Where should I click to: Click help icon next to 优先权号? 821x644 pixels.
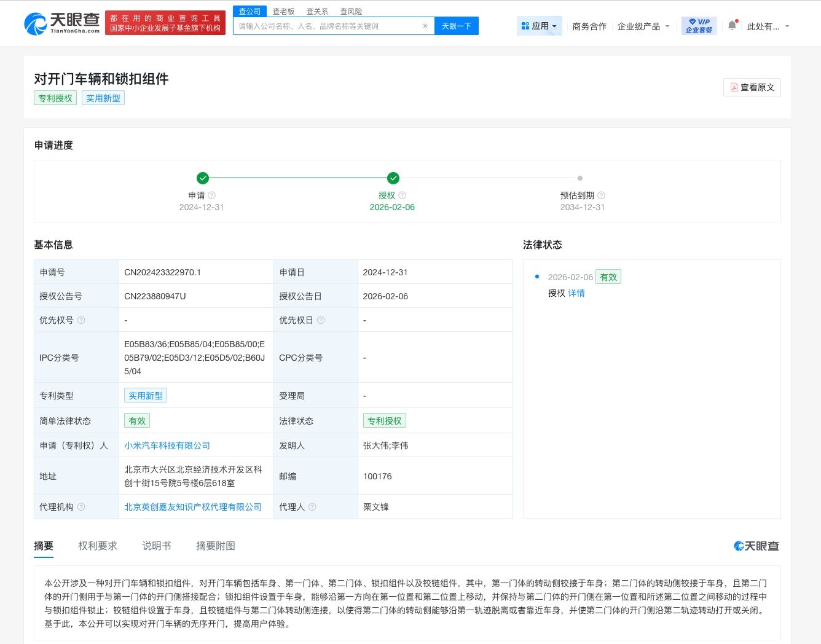tap(81, 320)
